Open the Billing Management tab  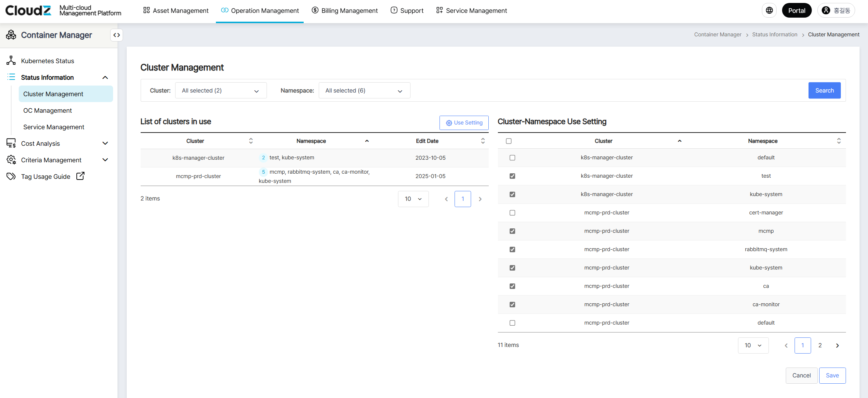coord(344,11)
